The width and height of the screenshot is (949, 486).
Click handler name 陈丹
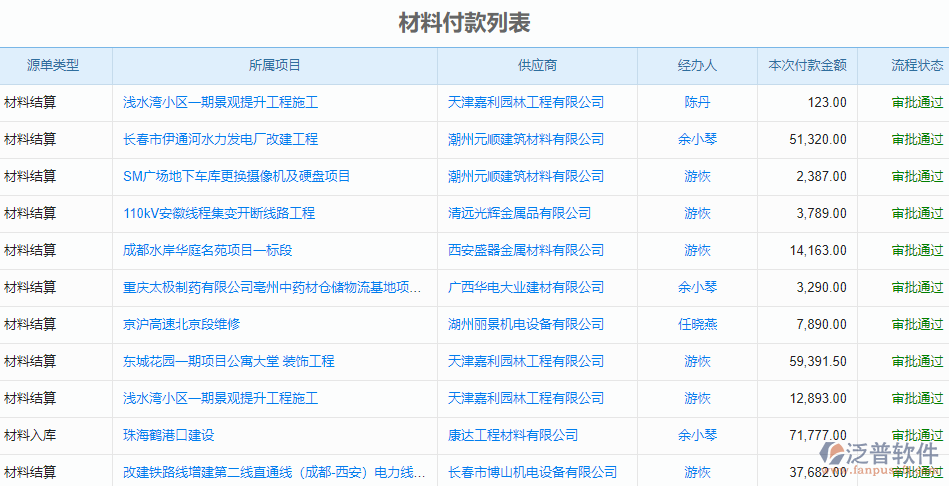[x=697, y=102]
